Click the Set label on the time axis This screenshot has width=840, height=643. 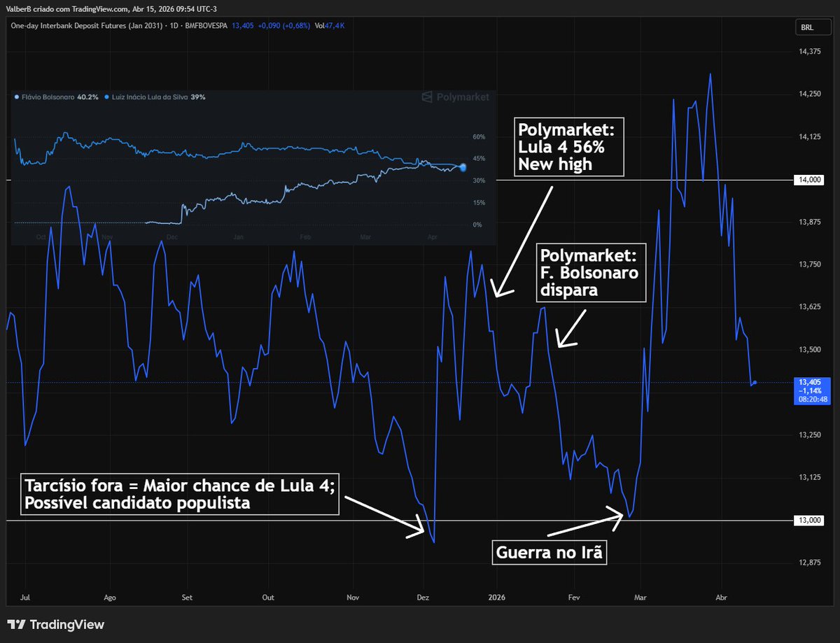[x=186, y=599]
